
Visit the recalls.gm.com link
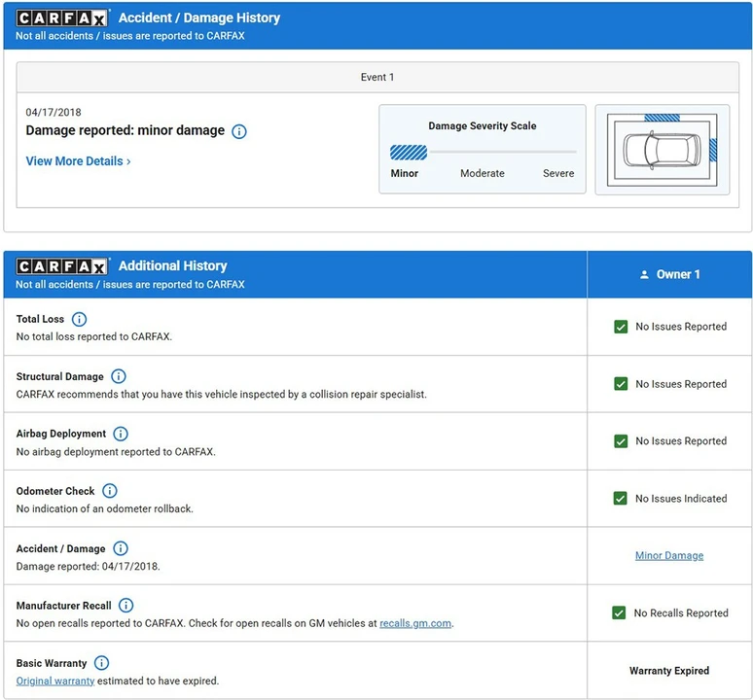(x=415, y=623)
